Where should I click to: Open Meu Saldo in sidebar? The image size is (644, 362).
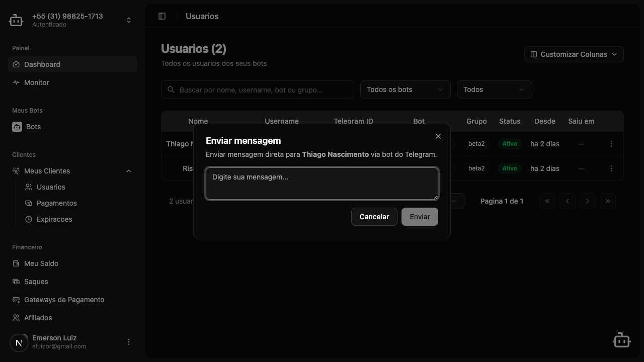(x=72, y=263)
